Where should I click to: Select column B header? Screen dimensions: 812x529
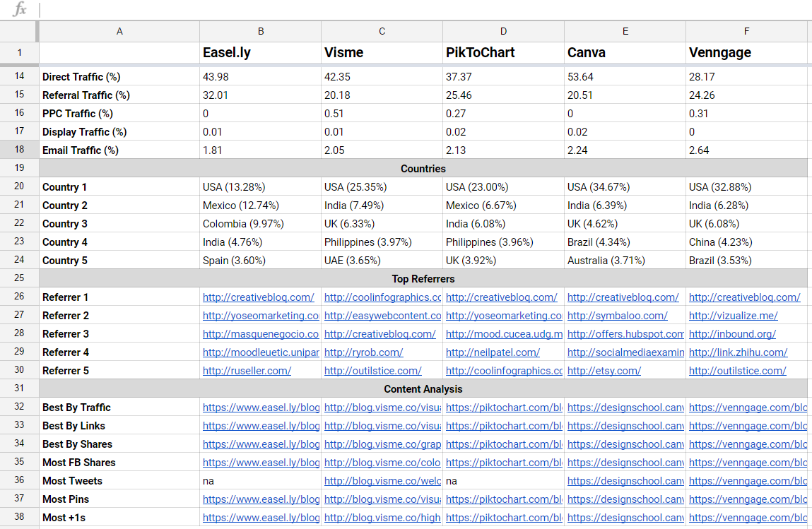tap(261, 31)
